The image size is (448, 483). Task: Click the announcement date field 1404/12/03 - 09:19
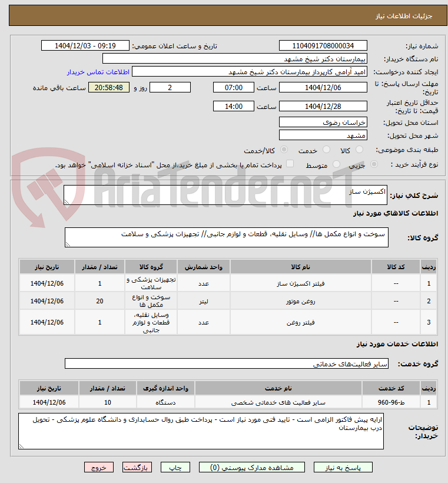pos(85,45)
